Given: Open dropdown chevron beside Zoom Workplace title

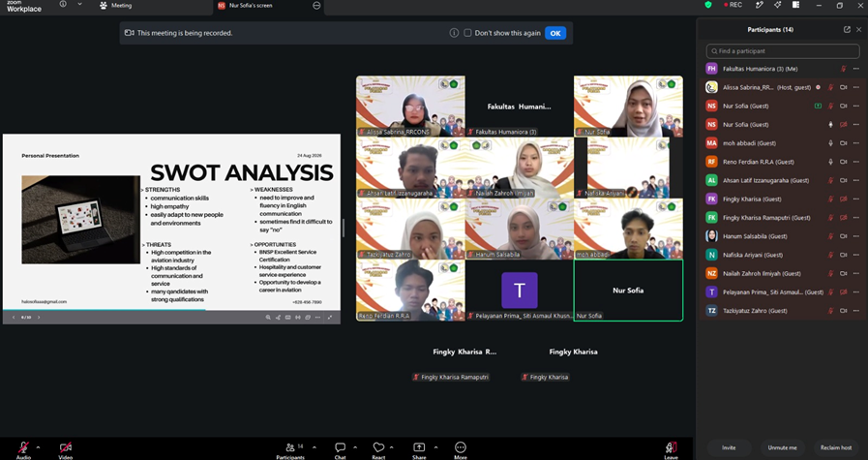Looking at the screenshot, I should click(x=79, y=5).
